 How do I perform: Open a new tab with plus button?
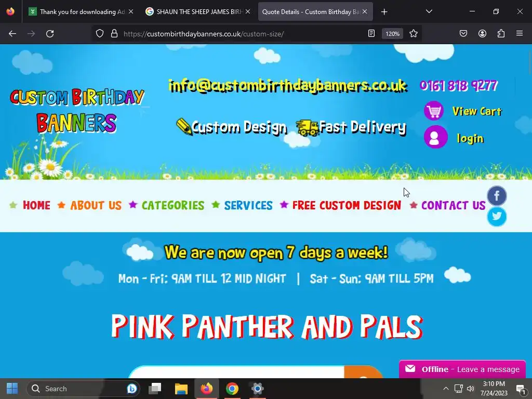(x=384, y=12)
